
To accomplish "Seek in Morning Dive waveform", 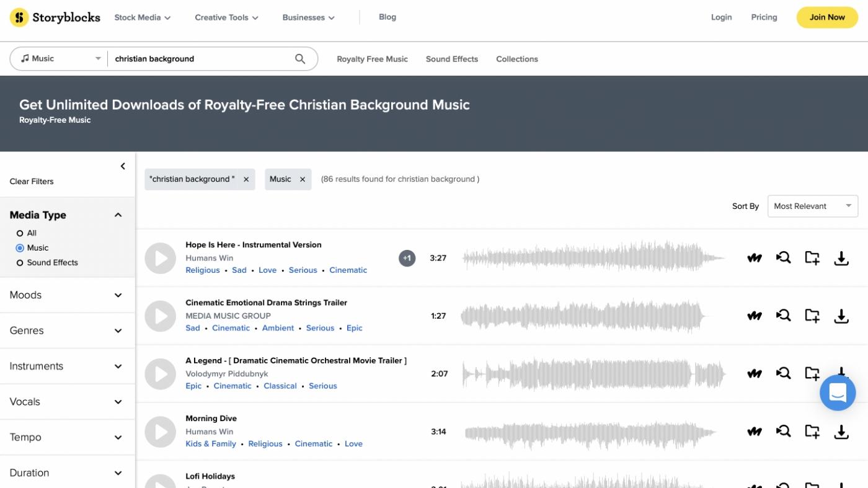I will [591, 432].
